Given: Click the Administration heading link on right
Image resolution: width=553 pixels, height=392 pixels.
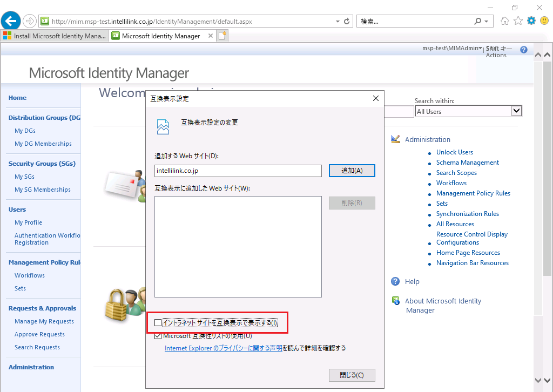Looking at the screenshot, I should 428,140.
